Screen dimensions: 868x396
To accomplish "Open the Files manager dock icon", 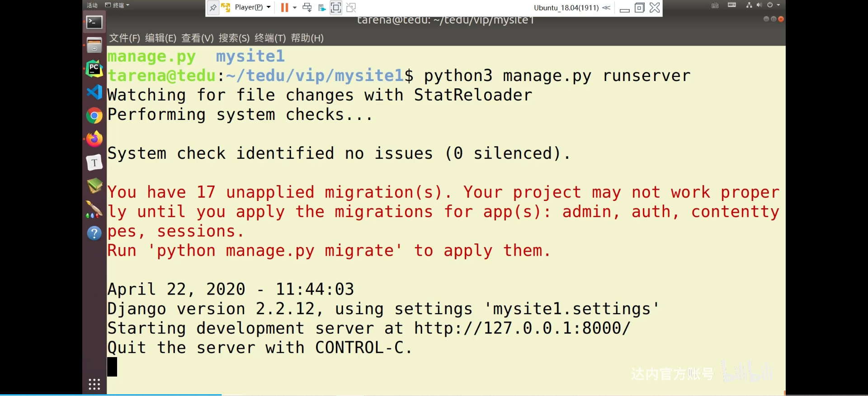I will (x=94, y=45).
